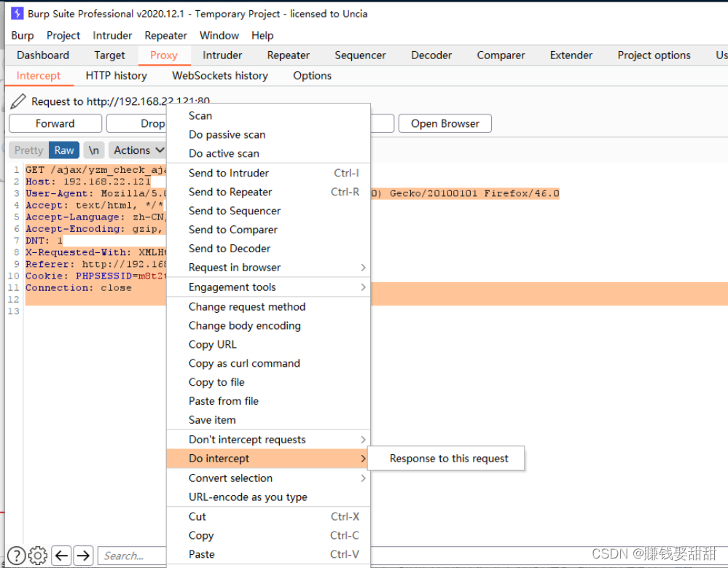Click the Search input field
The width and height of the screenshot is (728, 568).
click(x=133, y=556)
